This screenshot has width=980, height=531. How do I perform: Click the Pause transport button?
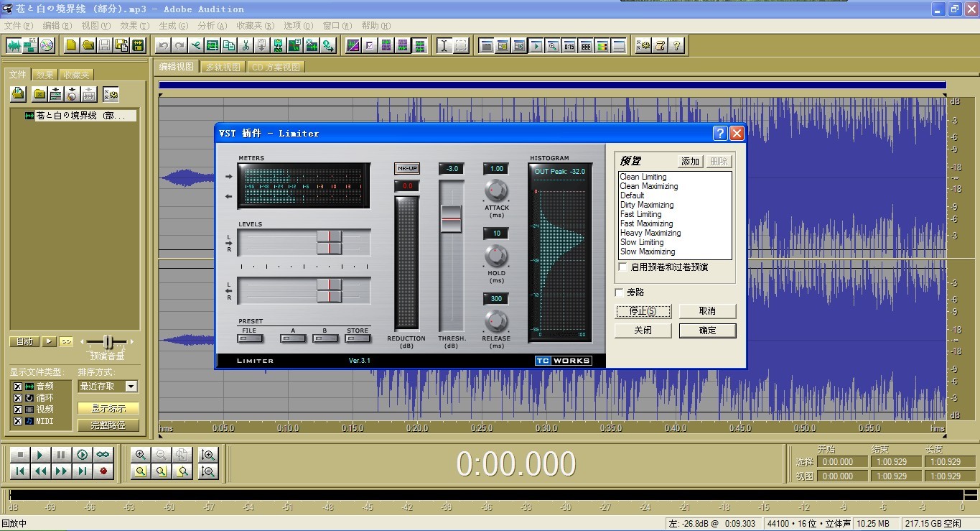tap(62, 455)
